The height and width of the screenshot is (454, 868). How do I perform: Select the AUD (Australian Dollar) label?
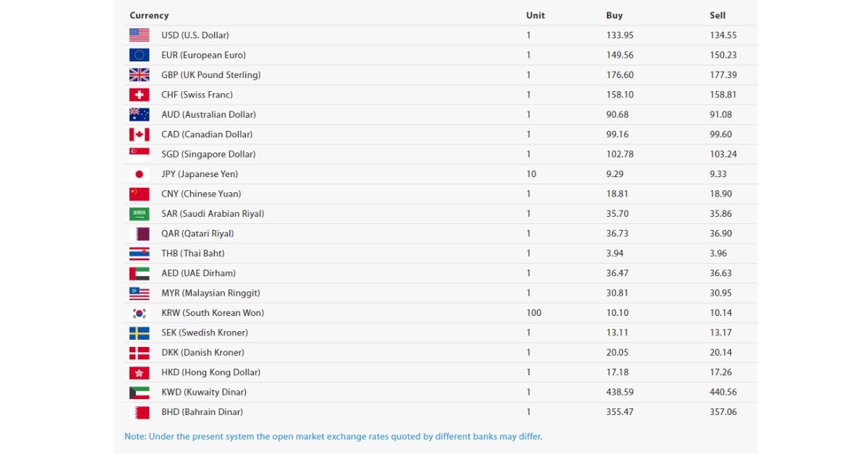coord(208,114)
